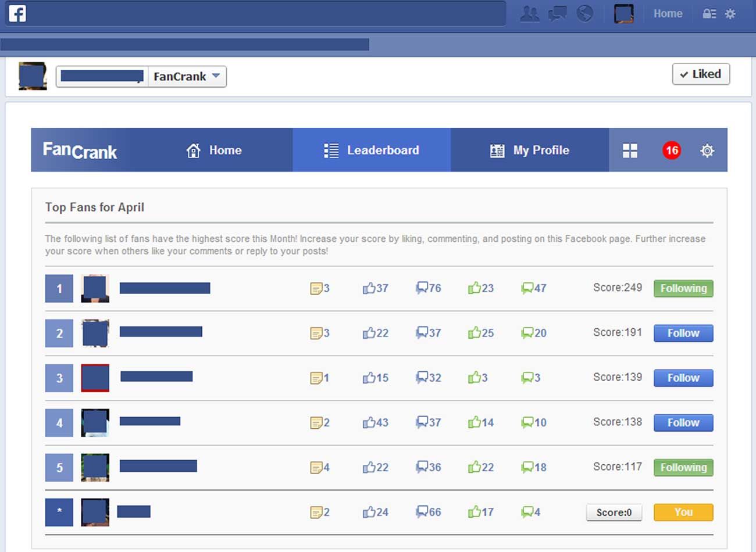Click the Top Fans for April heading
756x552 pixels.
95,207
